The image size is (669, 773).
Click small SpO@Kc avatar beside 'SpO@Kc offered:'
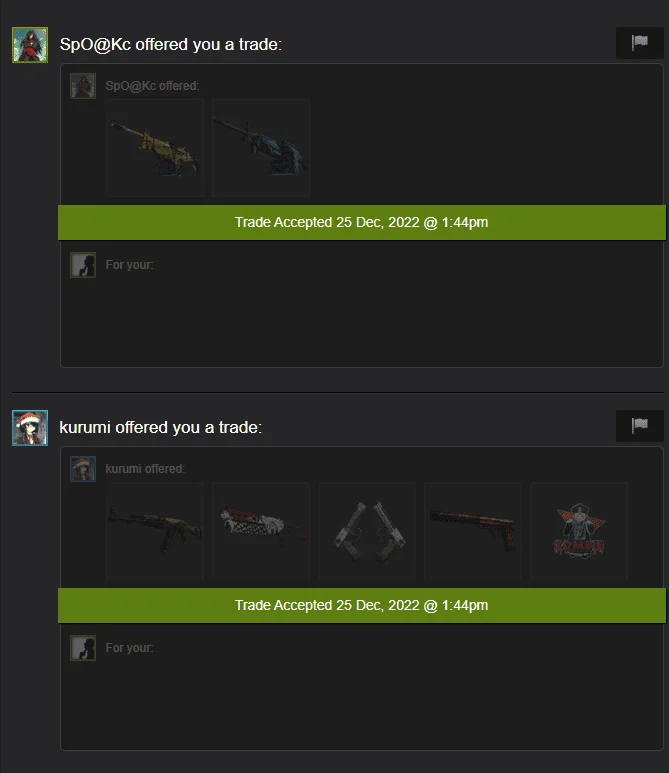[x=83, y=86]
